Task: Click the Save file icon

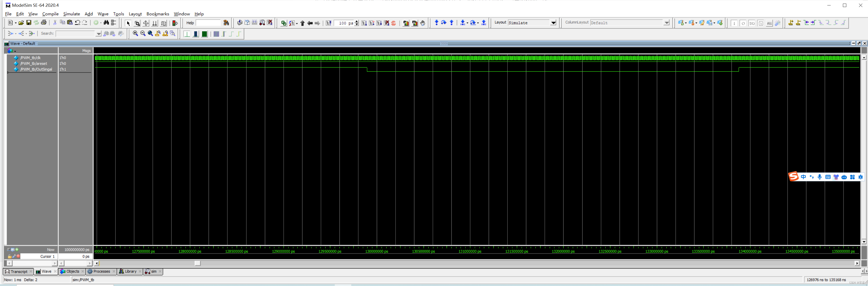Action: (x=29, y=23)
